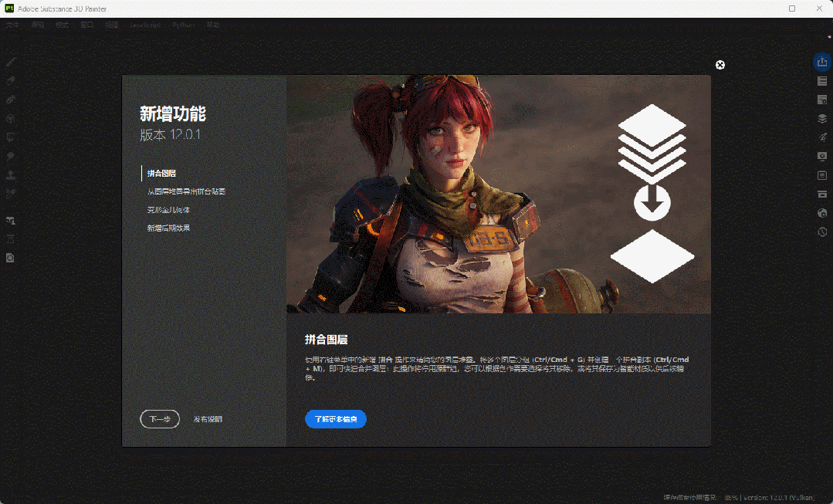This screenshot has width=833, height=504.
Task: Select the Material picker eyedropper tool
Action: (10, 194)
